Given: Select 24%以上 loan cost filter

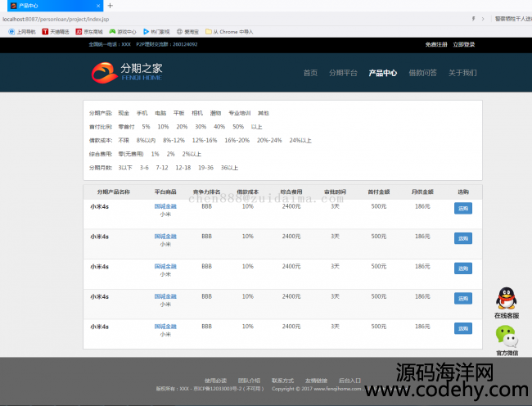Looking at the screenshot, I should point(300,141).
